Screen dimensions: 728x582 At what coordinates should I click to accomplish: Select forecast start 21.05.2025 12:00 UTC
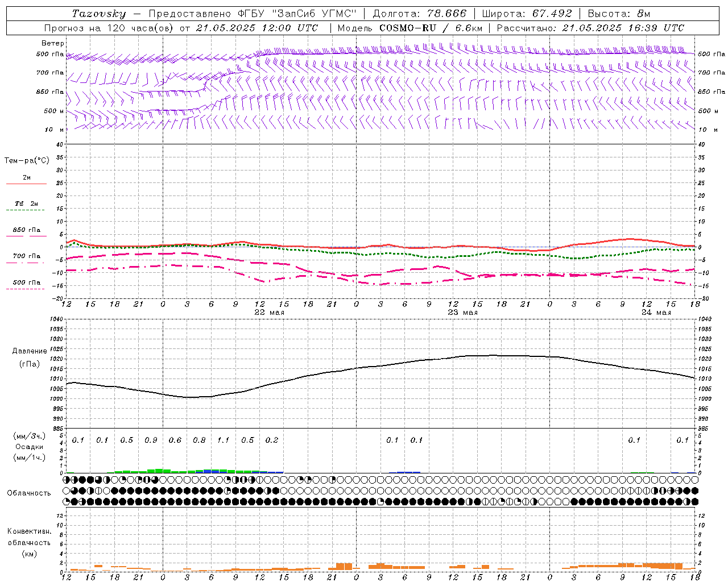(257, 28)
